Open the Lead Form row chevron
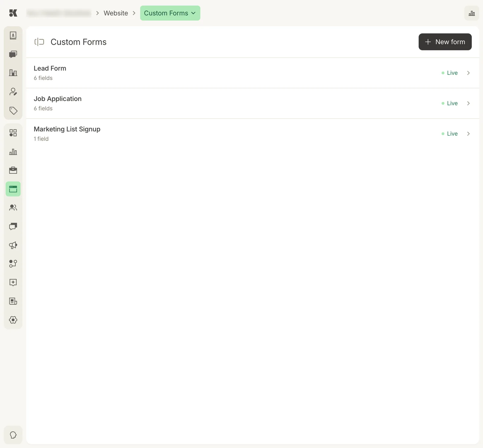 468,73
